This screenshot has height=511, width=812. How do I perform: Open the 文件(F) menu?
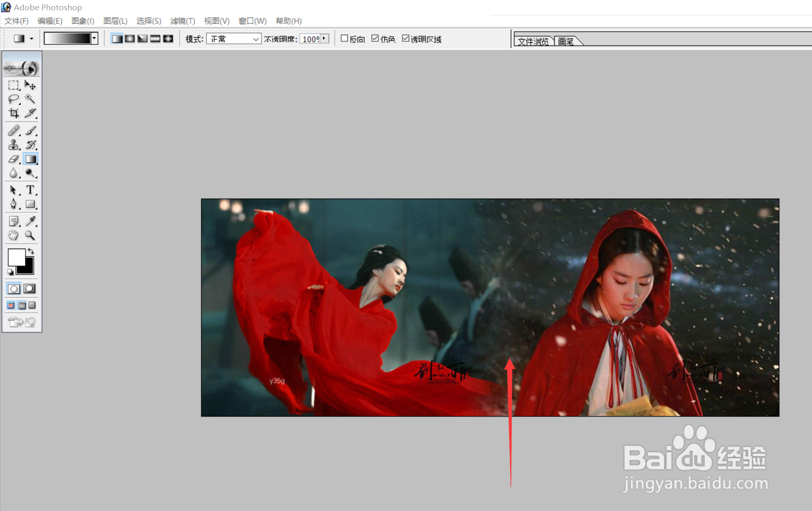[16, 21]
